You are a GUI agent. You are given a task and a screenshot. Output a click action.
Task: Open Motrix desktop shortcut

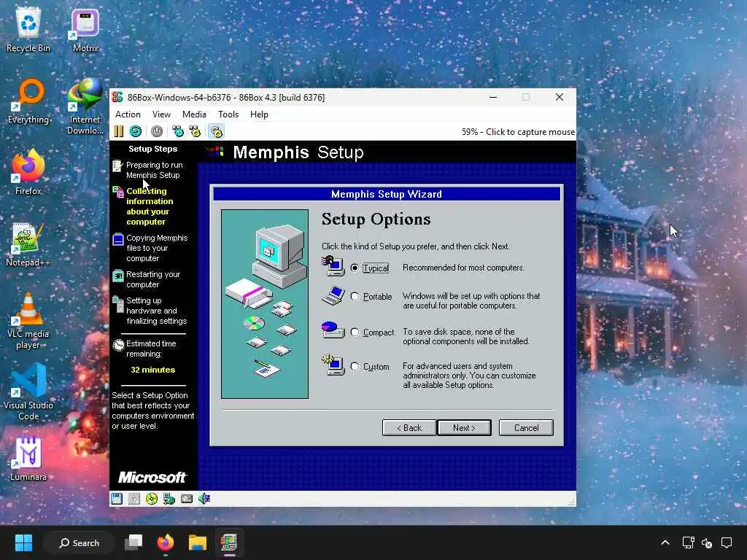85,31
